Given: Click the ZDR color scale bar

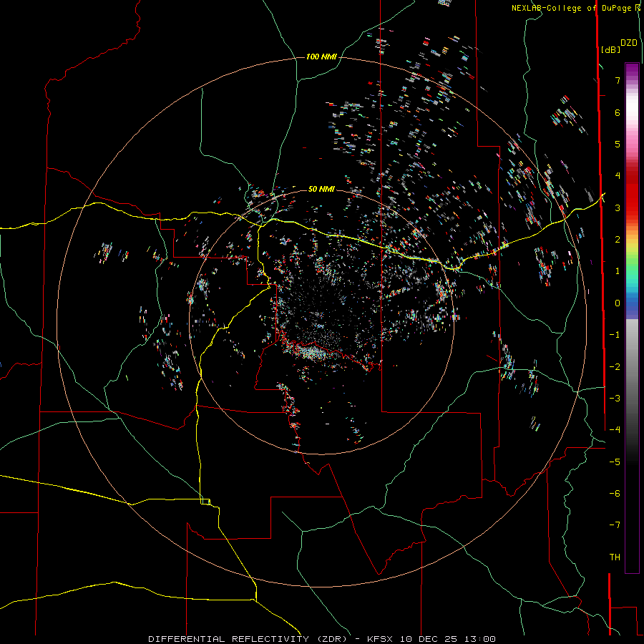Looking at the screenshot, I should 632,318.
